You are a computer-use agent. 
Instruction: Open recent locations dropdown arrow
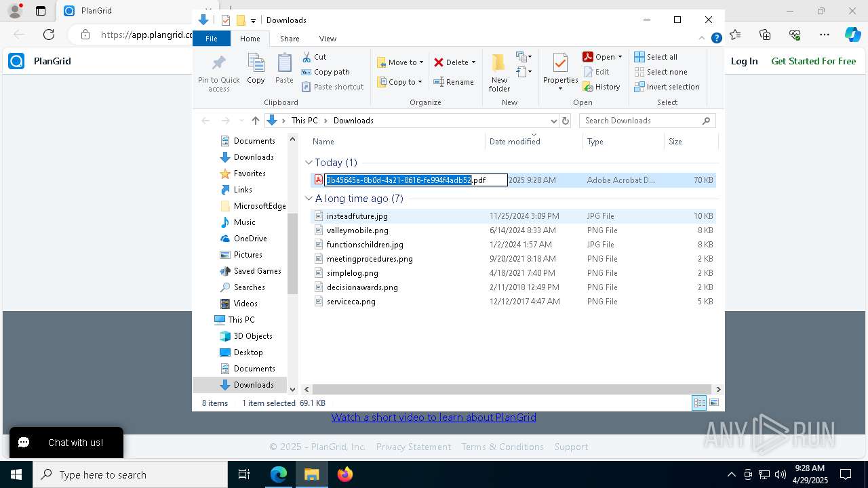[x=241, y=121]
